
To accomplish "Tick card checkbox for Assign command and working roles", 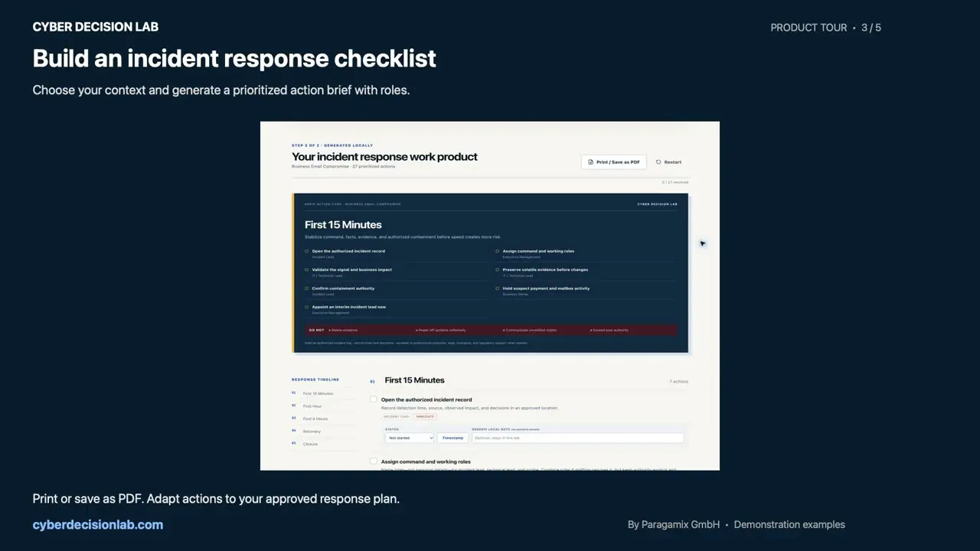I will [x=498, y=251].
